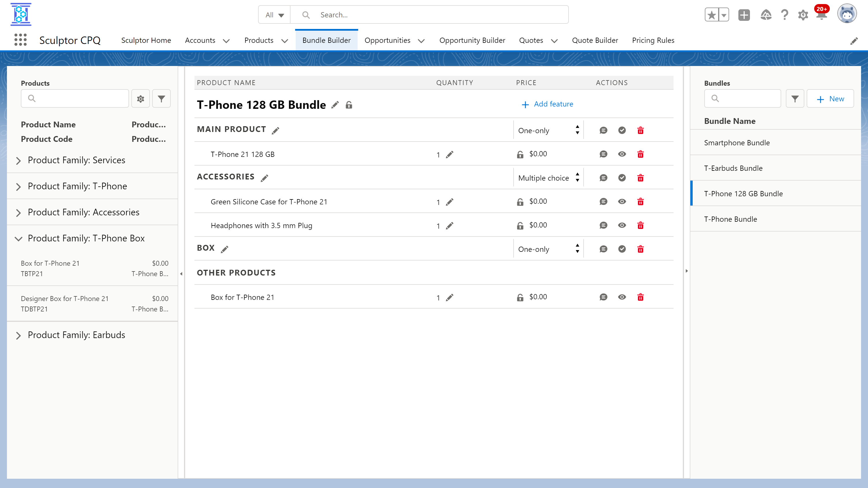The height and width of the screenshot is (488, 868).
Task: Edit the ACCESSORIES feature name
Action: (x=265, y=177)
